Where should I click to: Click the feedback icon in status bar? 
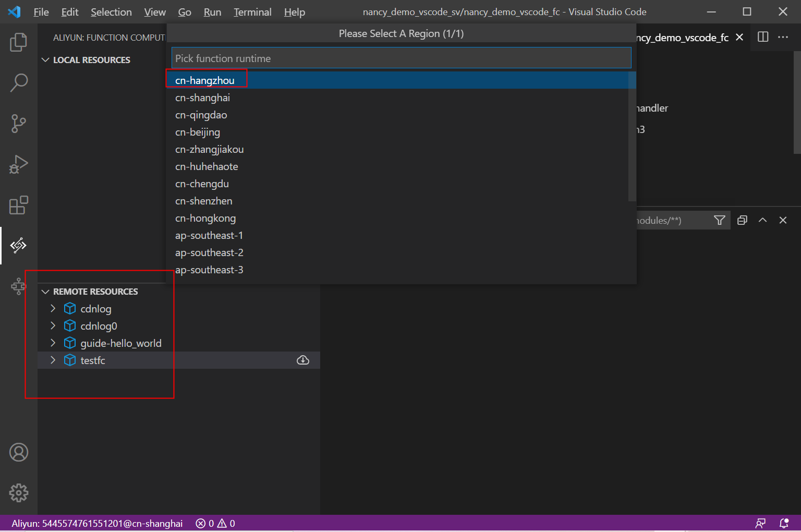(x=761, y=523)
